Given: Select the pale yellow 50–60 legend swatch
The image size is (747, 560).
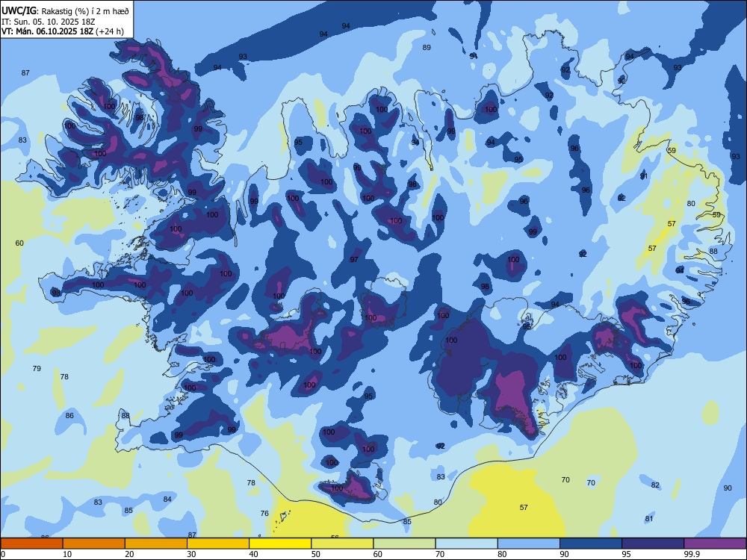Looking at the screenshot, I should [x=342, y=544].
